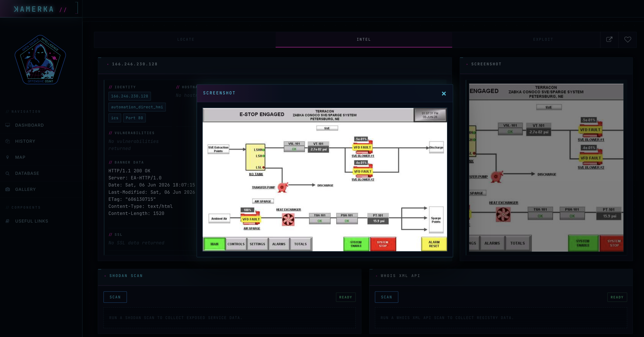The width and height of the screenshot is (644, 337).
Task: Open the Dashboard monitor icon
Action: pos(8,125)
